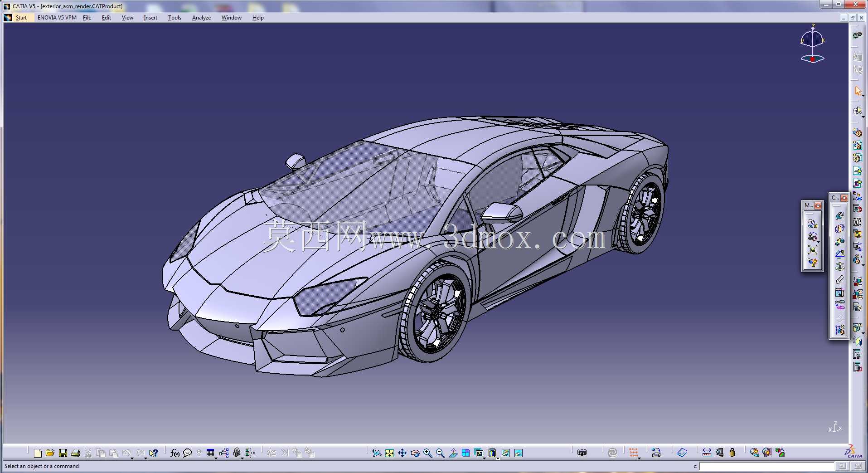The image size is (868, 473).
Task: Select Coincidence Constraint in C... toolbar
Action: click(840, 216)
